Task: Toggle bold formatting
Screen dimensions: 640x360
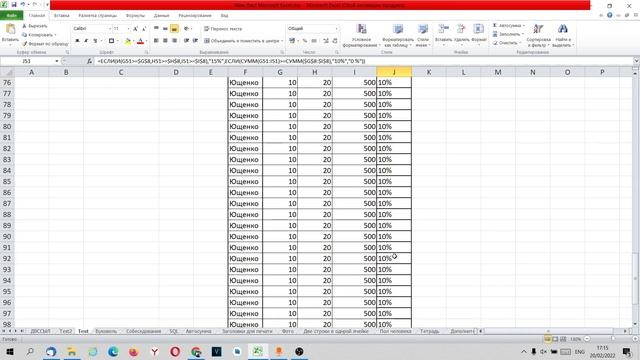Action: point(77,41)
